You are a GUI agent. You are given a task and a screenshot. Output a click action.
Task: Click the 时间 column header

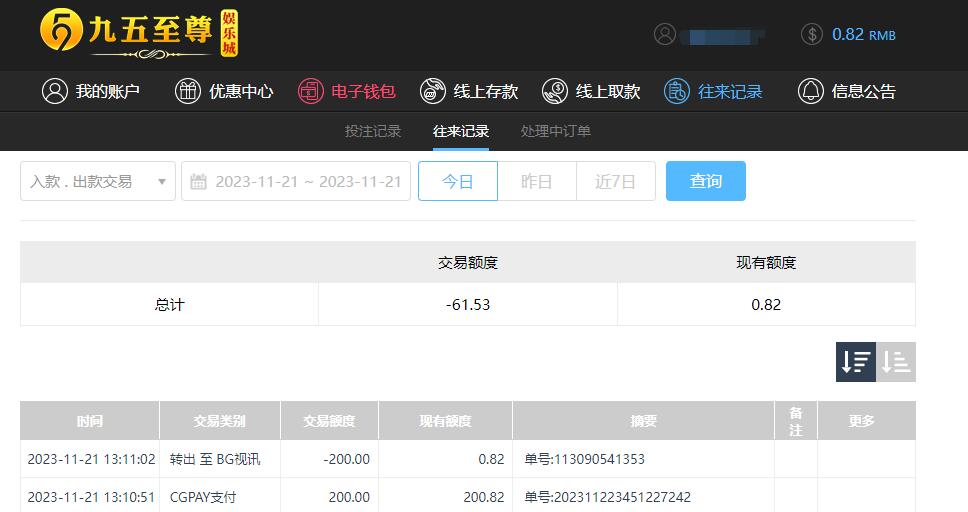coord(90,421)
